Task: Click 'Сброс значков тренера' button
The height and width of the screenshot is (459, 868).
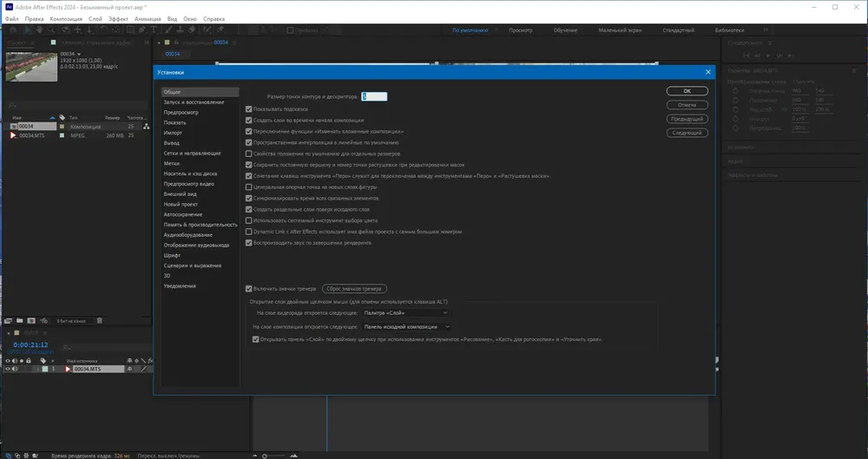Action: [354, 288]
